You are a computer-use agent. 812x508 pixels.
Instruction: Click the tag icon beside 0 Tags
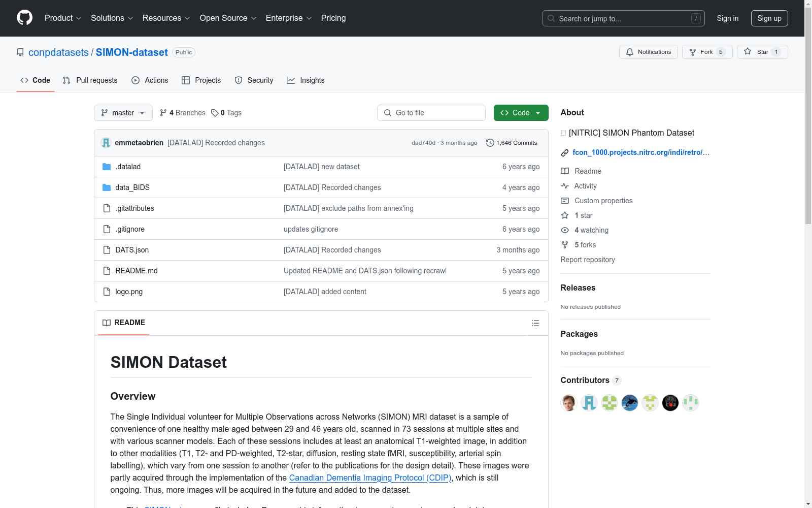point(215,113)
